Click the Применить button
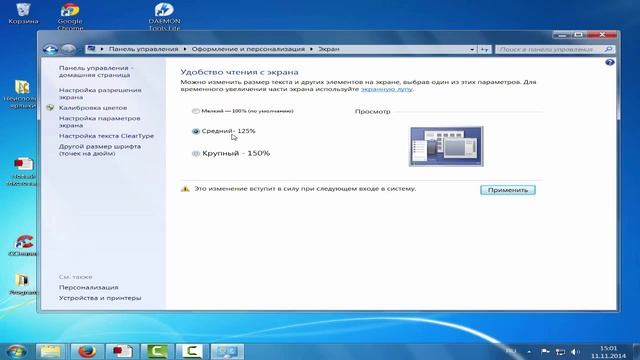640x360 pixels. point(508,190)
